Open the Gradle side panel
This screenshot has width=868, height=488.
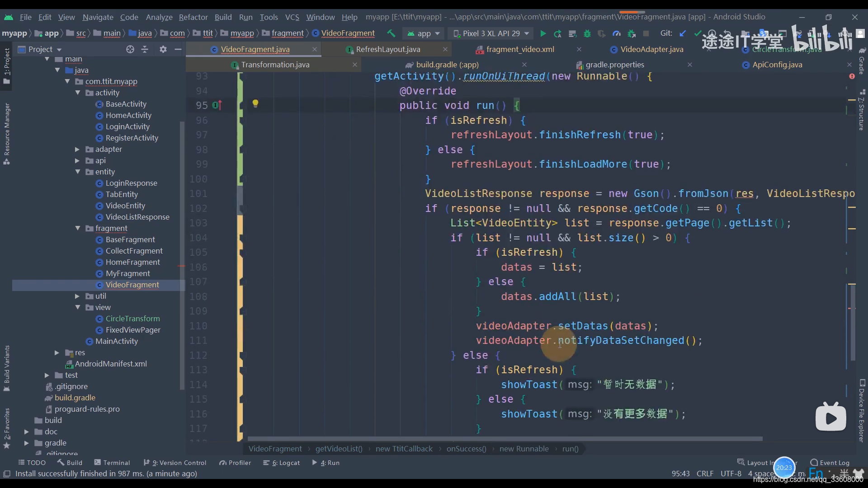point(862,61)
